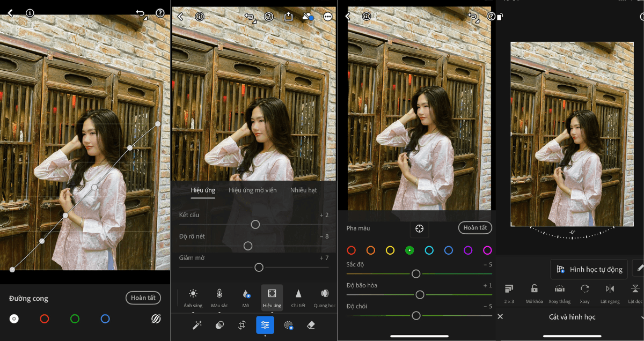Tap undo arrow on the Pha màu screen
The width and height of the screenshot is (644, 341).
(x=473, y=18)
